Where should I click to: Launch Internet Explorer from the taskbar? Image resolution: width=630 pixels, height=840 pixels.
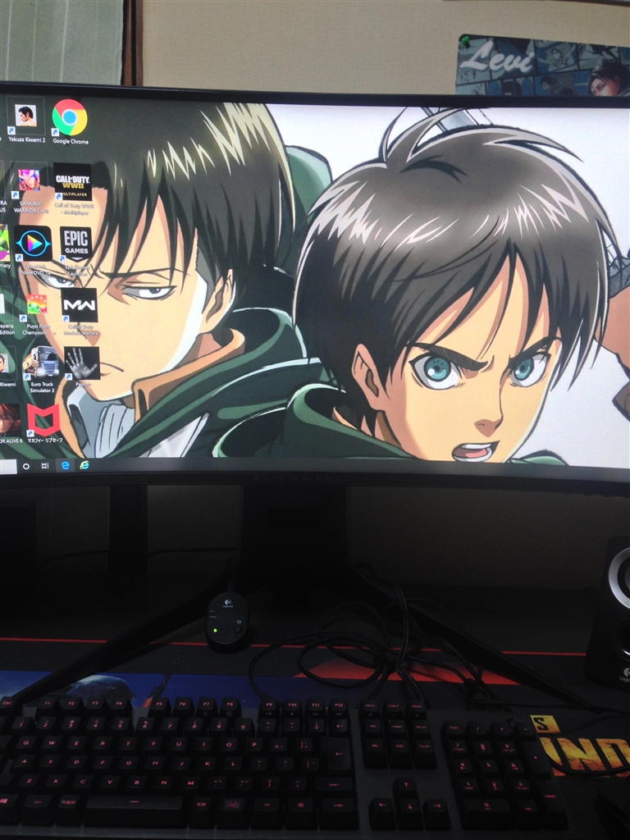(84, 465)
